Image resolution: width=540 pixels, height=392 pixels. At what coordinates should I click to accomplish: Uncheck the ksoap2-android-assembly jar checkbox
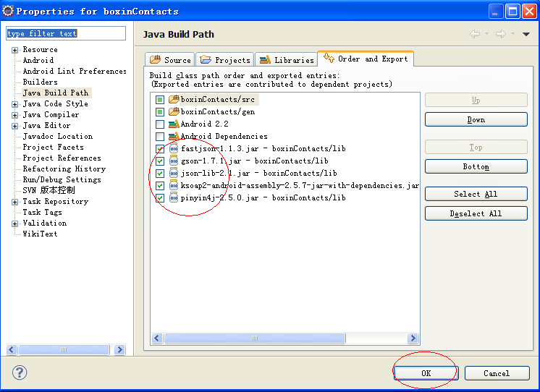click(x=160, y=186)
